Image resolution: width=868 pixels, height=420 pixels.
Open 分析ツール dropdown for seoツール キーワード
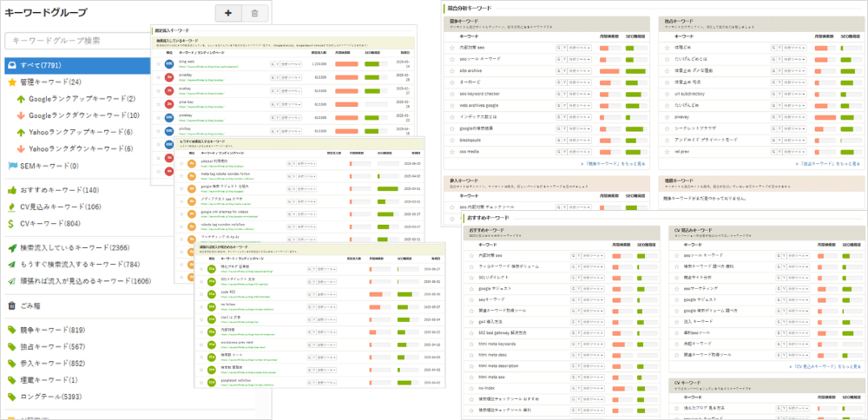point(579,58)
